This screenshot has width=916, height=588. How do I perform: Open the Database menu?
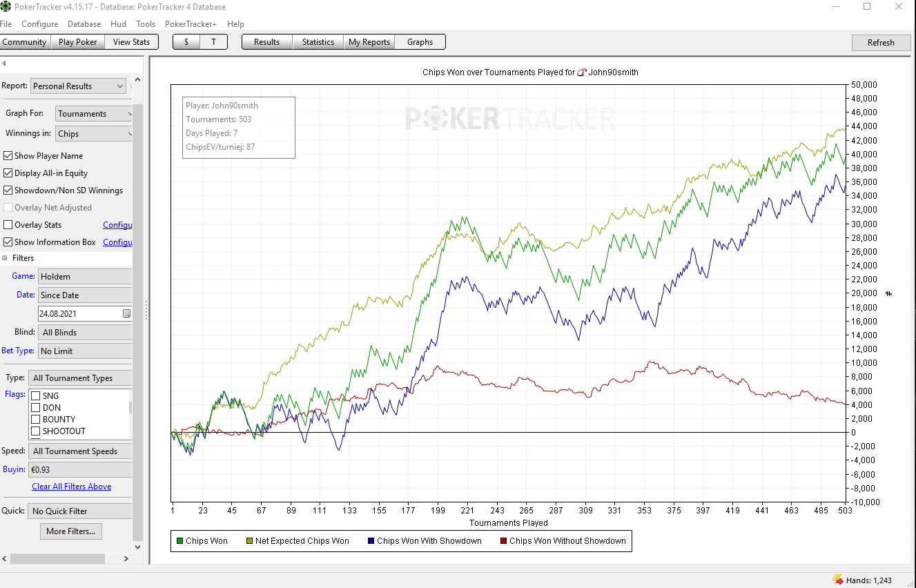(x=84, y=24)
